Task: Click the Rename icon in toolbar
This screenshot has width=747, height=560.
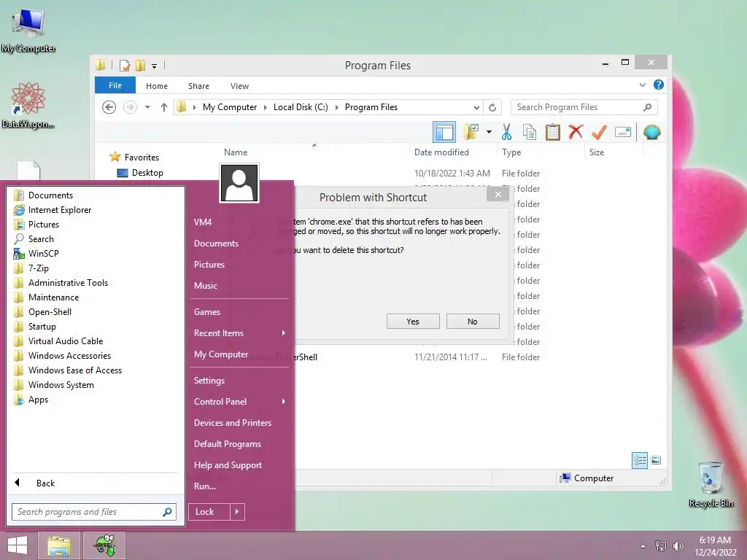Action: click(x=623, y=132)
